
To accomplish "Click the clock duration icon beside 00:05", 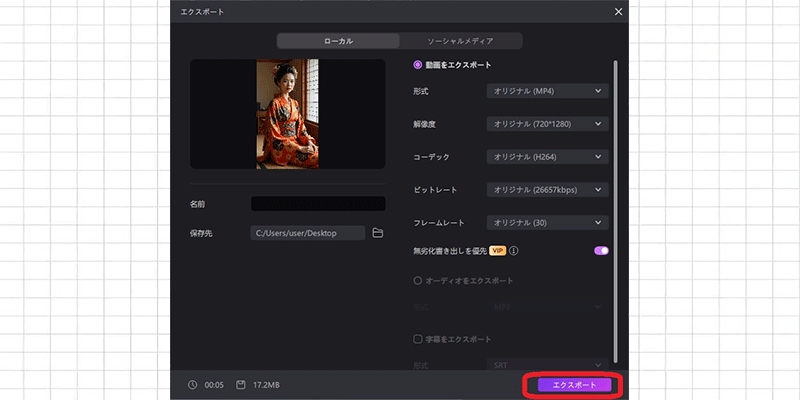I will point(192,385).
